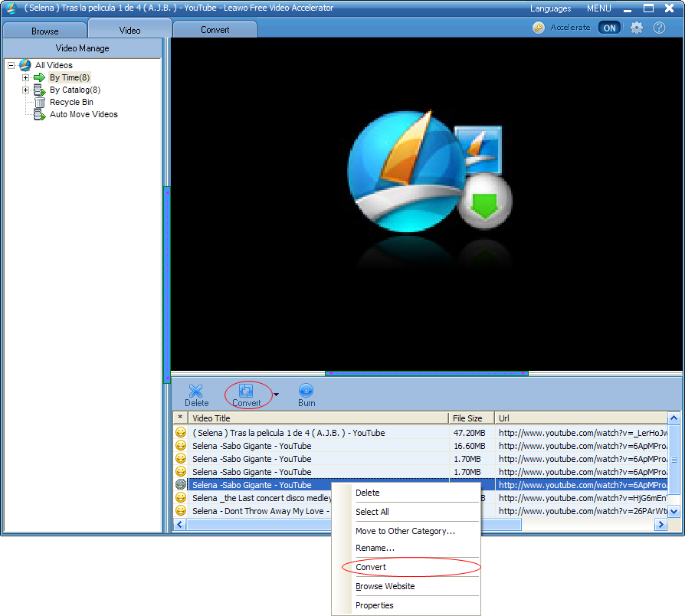Screen dimensions: 685x616
Task: Open the help question mark icon
Action: (659, 28)
